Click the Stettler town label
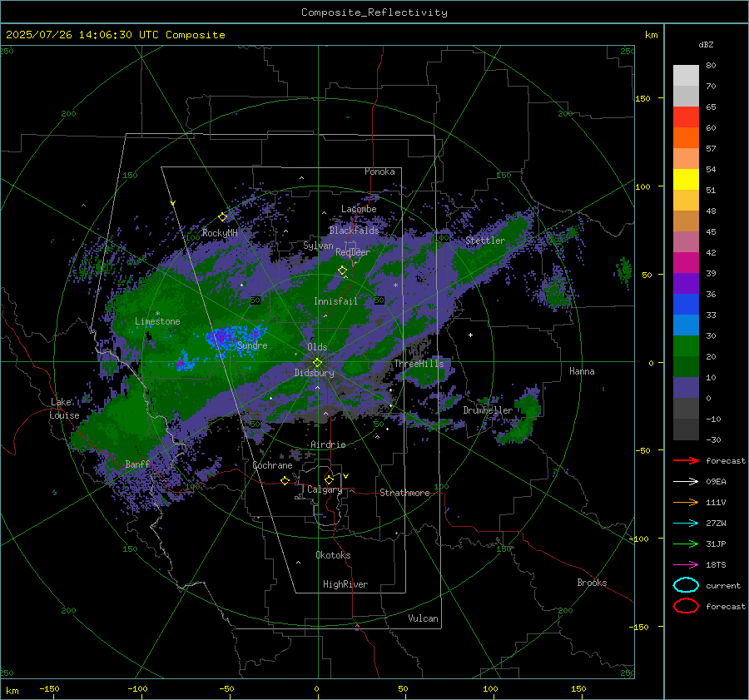The width and height of the screenshot is (749, 700). coord(485,241)
